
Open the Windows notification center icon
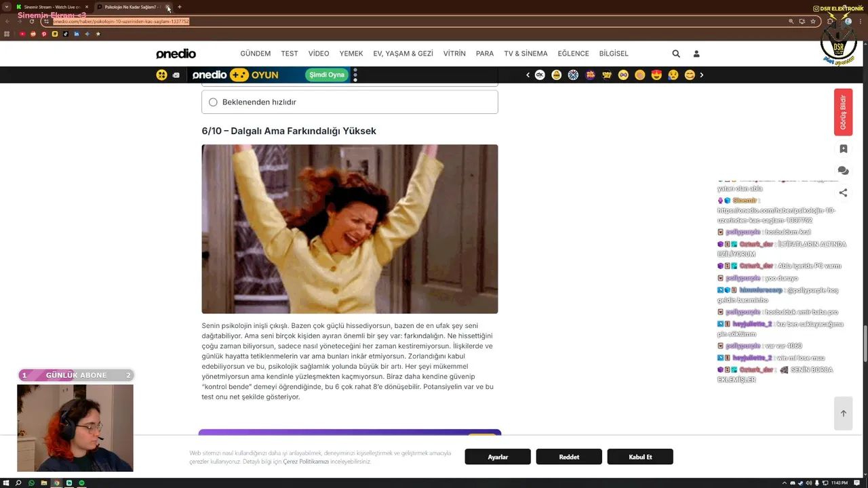[x=856, y=483]
